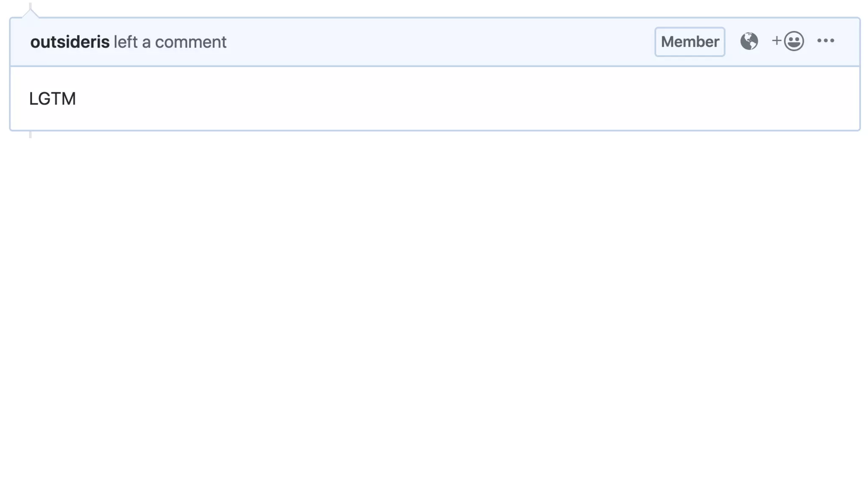Click the comment box caret pointer
The height and width of the screenshot is (488, 868).
tap(30, 14)
